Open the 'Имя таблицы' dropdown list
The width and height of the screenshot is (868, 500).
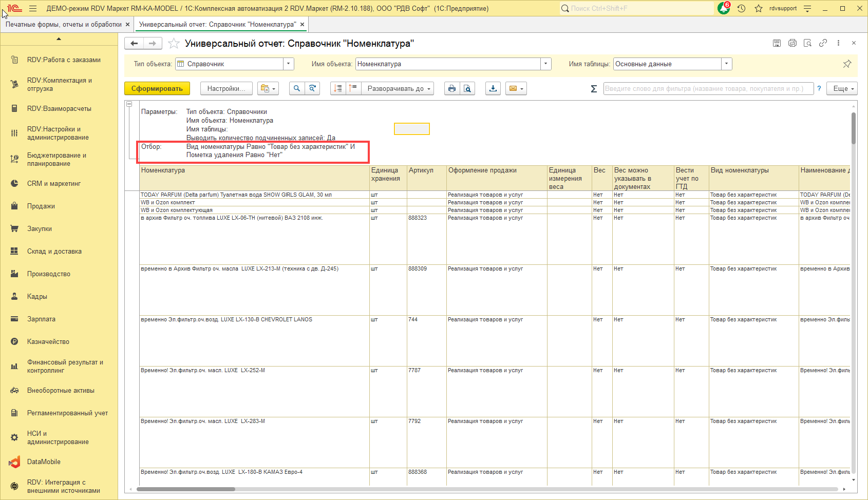[726, 64]
